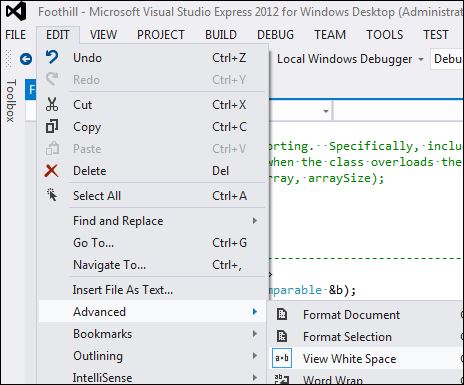Click code text '&b);'
This screenshot has height=385, width=464.
click(342, 290)
